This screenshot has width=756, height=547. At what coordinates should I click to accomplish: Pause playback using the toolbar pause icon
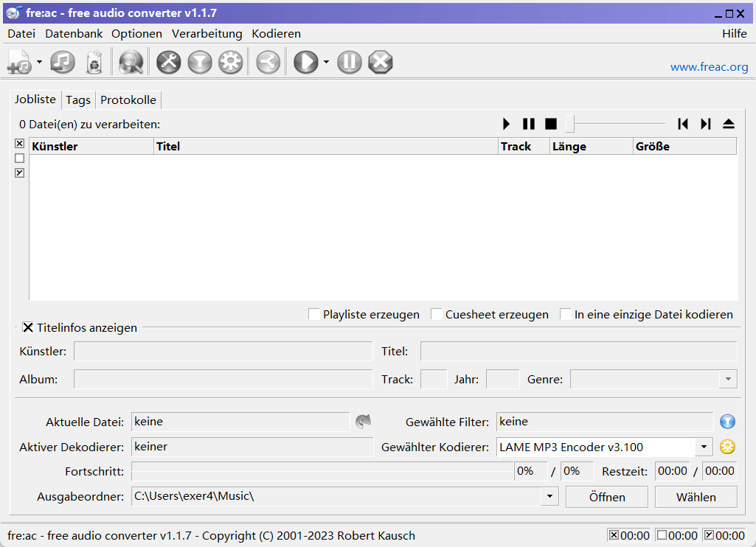tap(349, 62)
